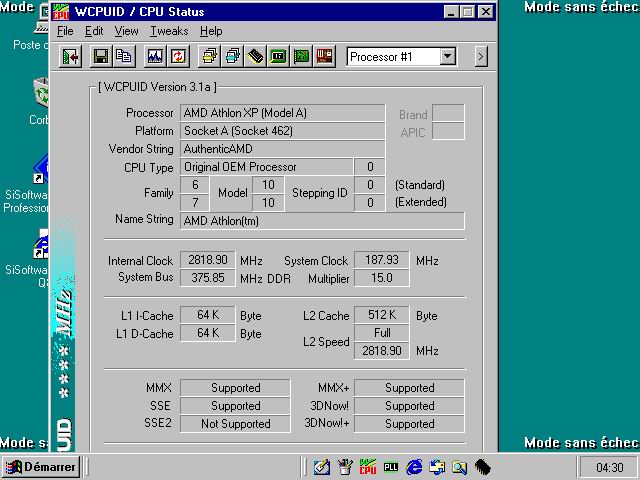This screenshot has height=480, width=640.
Task: Click the Vendor String AuthenticAMD field
Action: [x=282, y=149]
